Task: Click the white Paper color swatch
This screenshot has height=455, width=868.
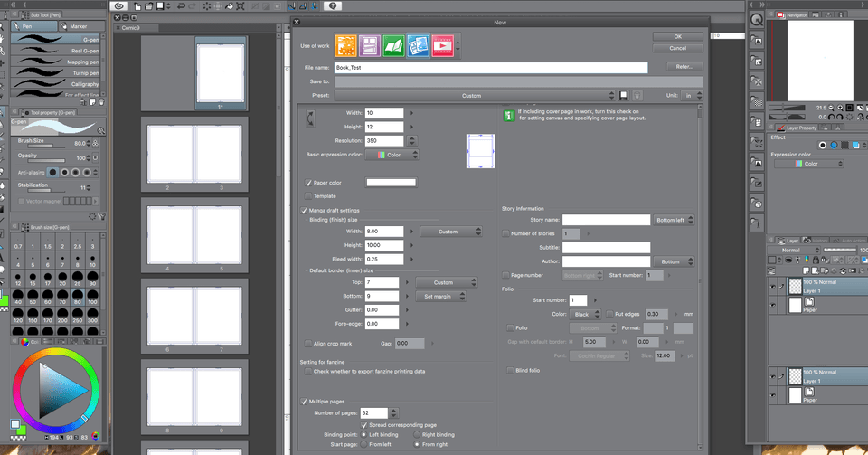Action: (x=391, y=183)
